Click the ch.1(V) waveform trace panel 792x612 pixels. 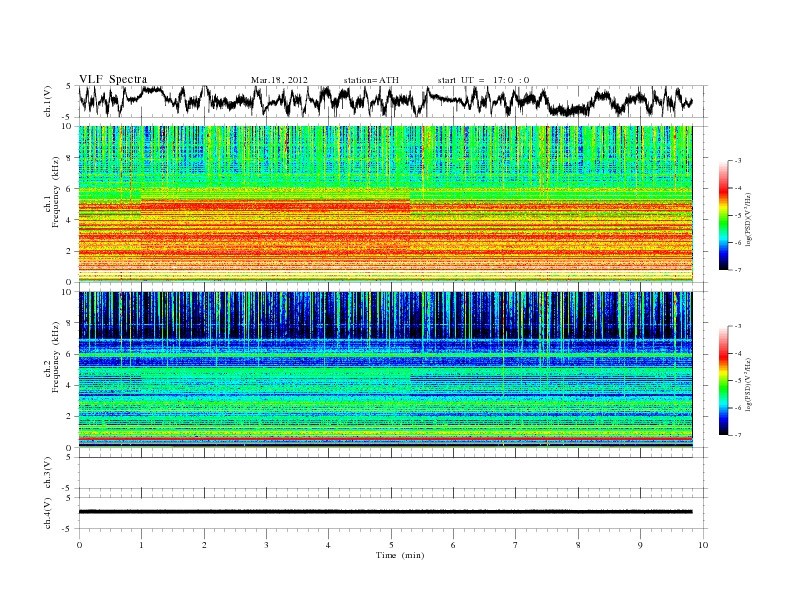tap(392, 101)
